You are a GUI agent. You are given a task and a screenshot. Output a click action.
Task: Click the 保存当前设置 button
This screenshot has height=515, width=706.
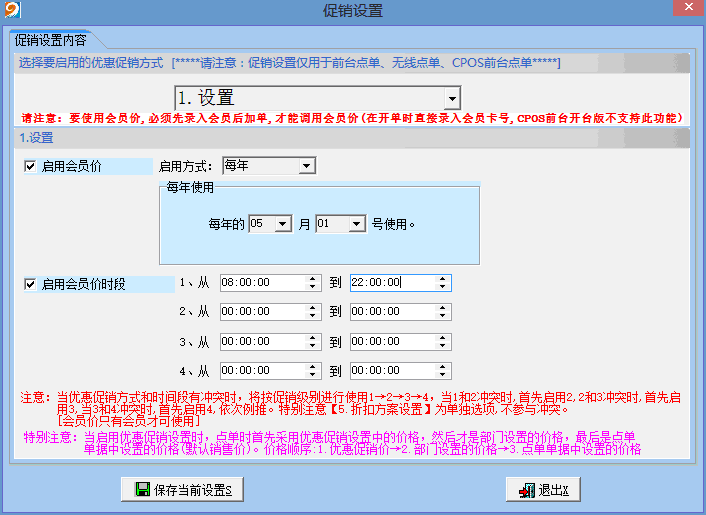pyautogui.click(x=181, y=490)
